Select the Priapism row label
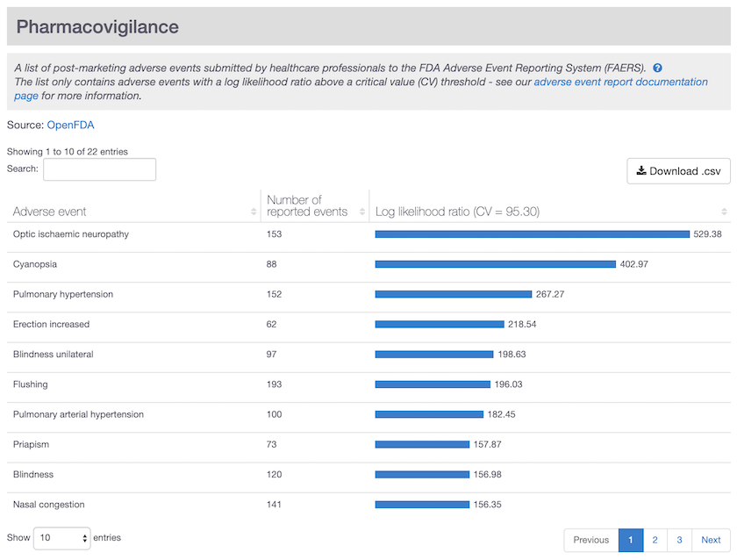This screenshot has height=560, width=737. 31,445
